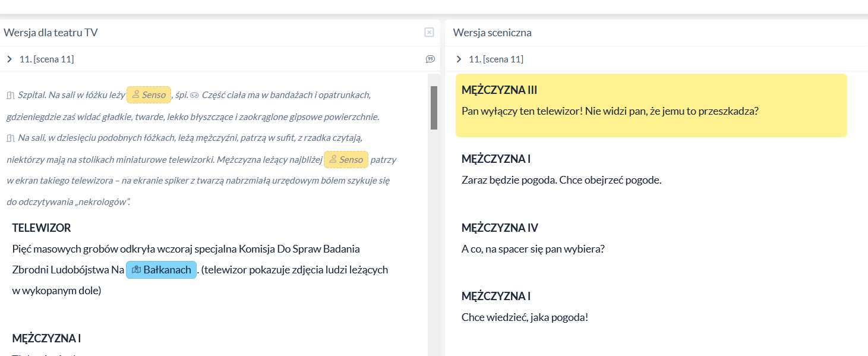
Task: Click the door icon before "Szpital"
Action: (10, 95)
